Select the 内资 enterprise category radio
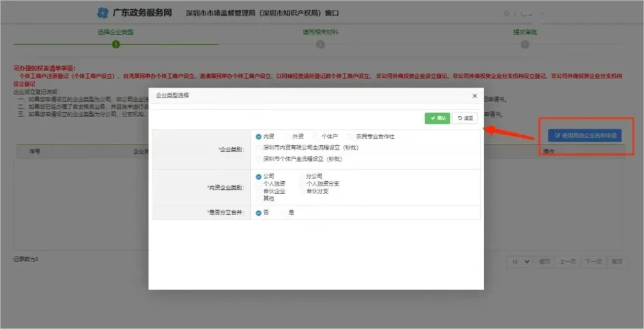Viewport: 644px width, 329px height. pyautogui.click(x=259, y=136)
